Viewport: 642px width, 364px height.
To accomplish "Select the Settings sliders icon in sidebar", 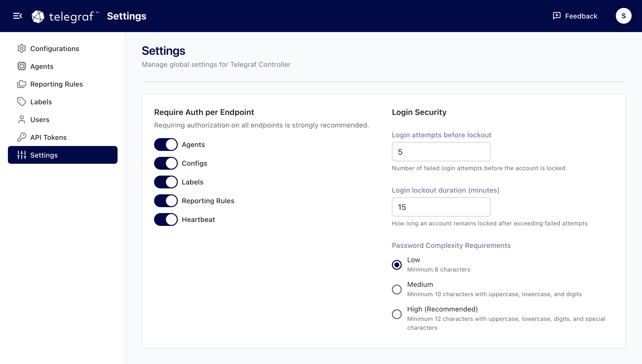I will point(22,155).
